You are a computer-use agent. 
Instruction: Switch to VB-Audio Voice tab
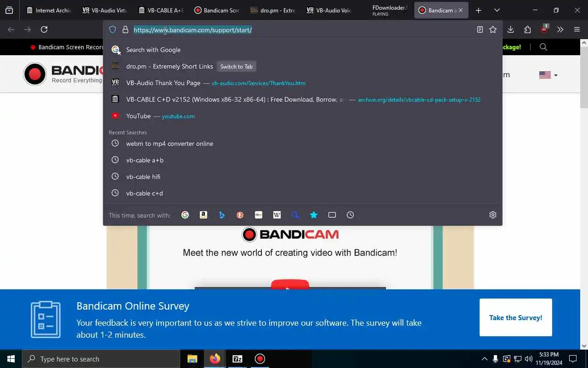pos(328,10)
